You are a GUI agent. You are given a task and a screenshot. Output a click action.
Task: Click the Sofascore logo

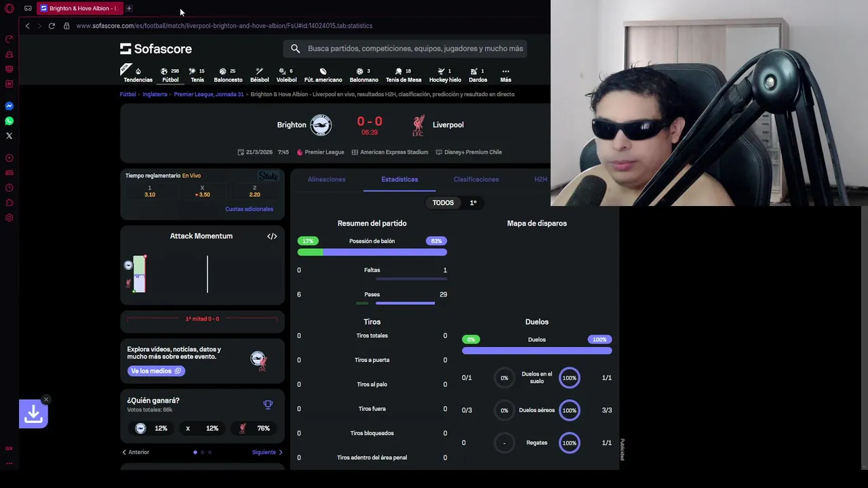click(156, 49)
